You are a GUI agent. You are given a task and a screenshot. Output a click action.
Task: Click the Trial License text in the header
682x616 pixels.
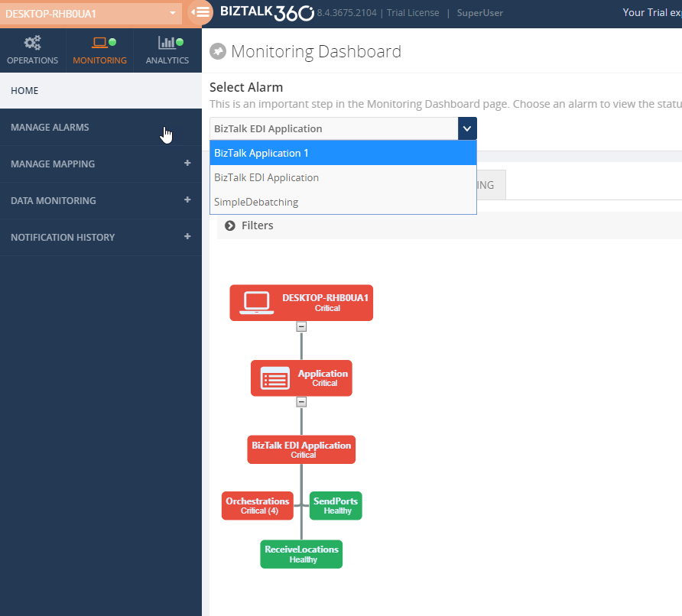point(413,13)
